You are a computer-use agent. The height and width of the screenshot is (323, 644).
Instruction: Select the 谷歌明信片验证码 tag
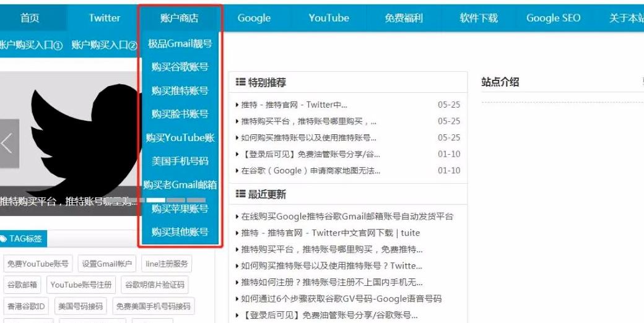click(154, 285)
